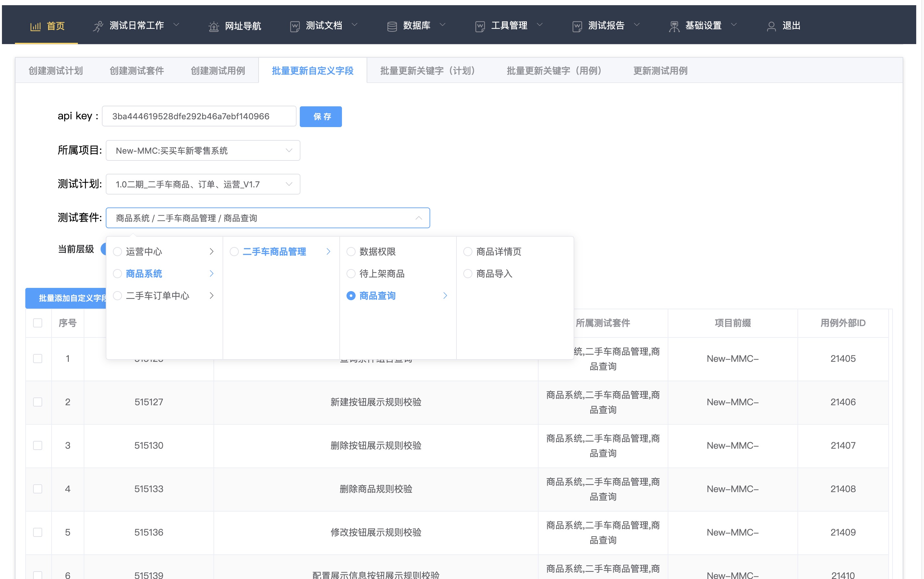Viewport: 924px width, 579px height.
Task: Check the checkbox for row 1
Action: [x=38, y=359]
